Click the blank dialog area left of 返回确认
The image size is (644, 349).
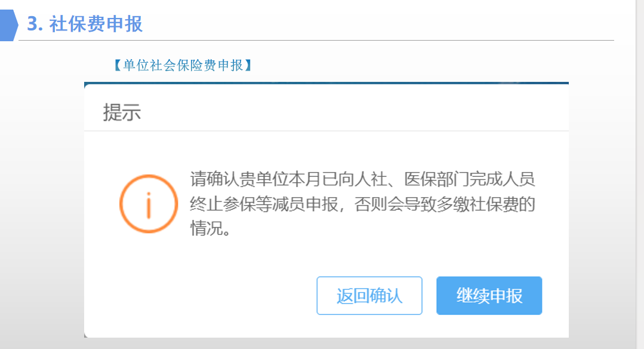click(201, 296)
